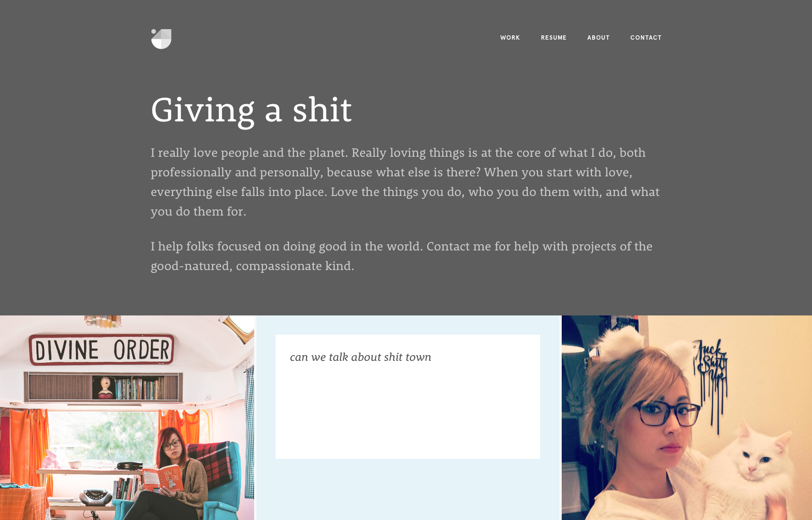Click the "Giving a shit" heading

251,110
